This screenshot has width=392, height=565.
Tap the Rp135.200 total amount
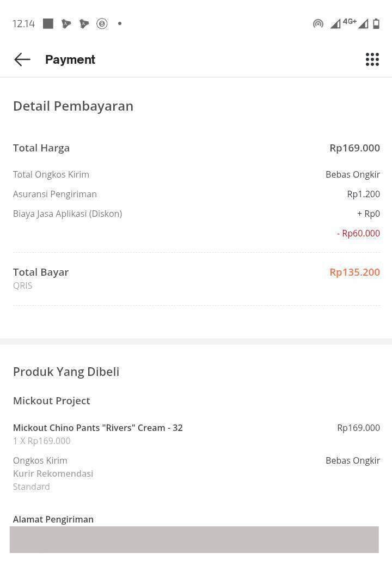(354, 272)
